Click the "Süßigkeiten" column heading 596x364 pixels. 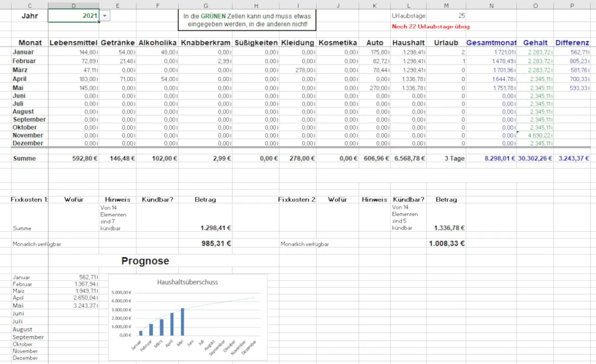coord(256,43)
